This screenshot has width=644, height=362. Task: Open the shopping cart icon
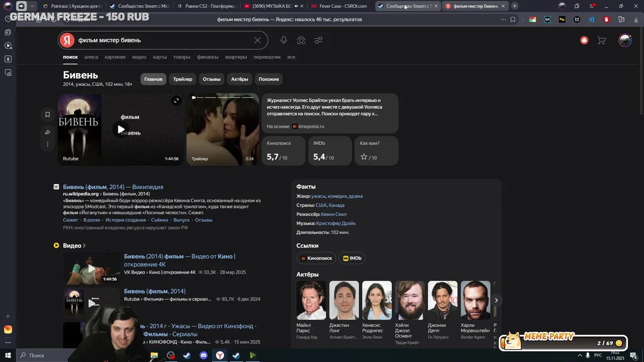(601, 40)
